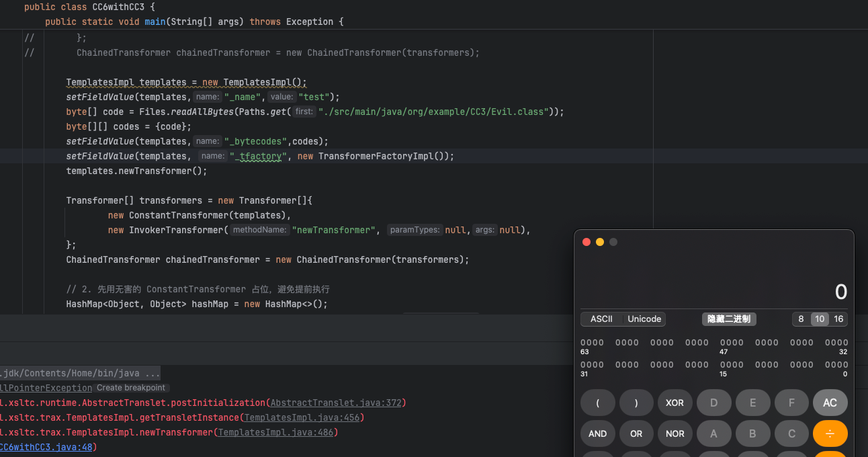Expand the folded java command line
This screenshot has width=868, height=457.
(x=80, y=373)
